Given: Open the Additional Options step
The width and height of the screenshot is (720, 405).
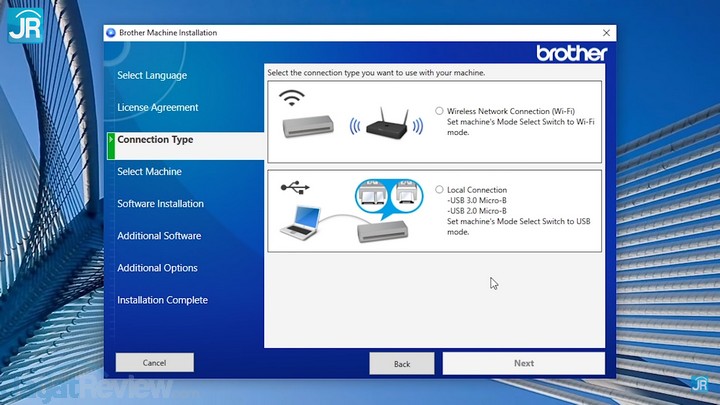Looking at the screenshot, I should pyautogui.click(x=157, y=268).
